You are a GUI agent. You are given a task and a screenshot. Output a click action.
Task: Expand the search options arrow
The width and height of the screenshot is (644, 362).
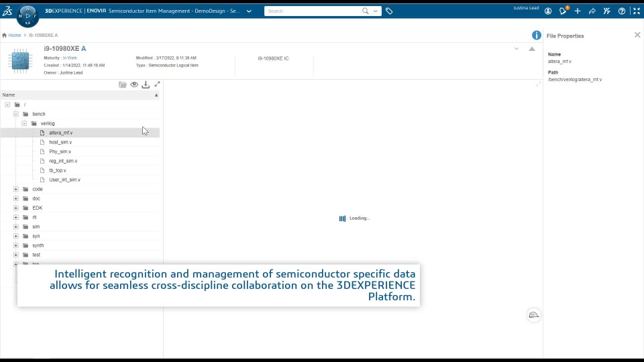[376, 11]
